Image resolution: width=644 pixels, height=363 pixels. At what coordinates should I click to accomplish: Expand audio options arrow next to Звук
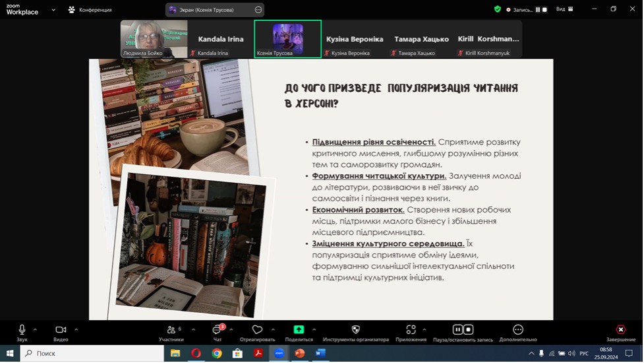[x=35, y=329]
